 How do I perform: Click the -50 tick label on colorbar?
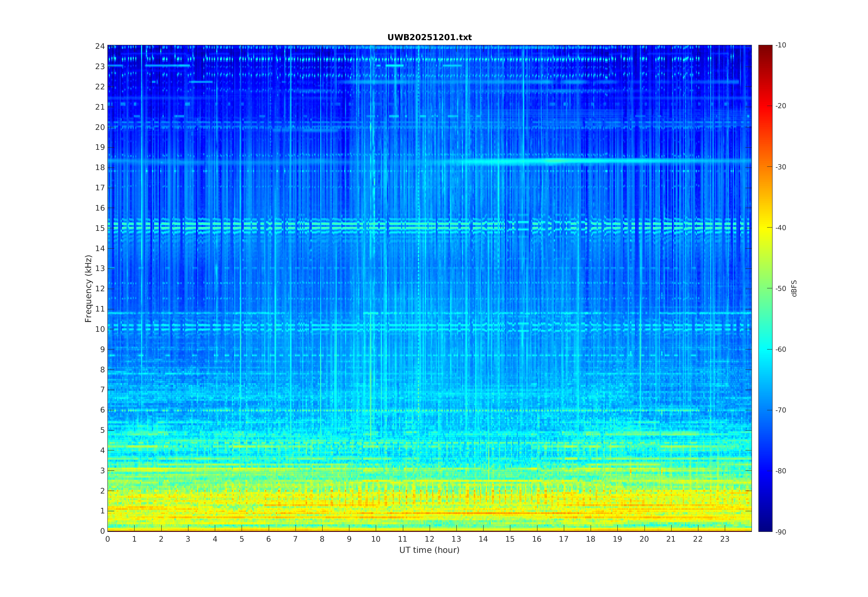point(780,288)
